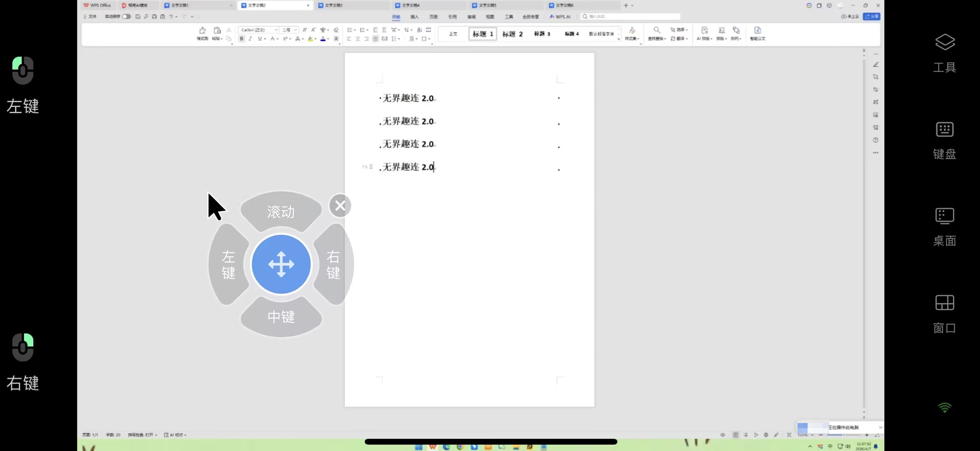Screen dimensions: 980x451
Task: Toggle the 自动保存 auto-save switch
Action: click(126, 17)
